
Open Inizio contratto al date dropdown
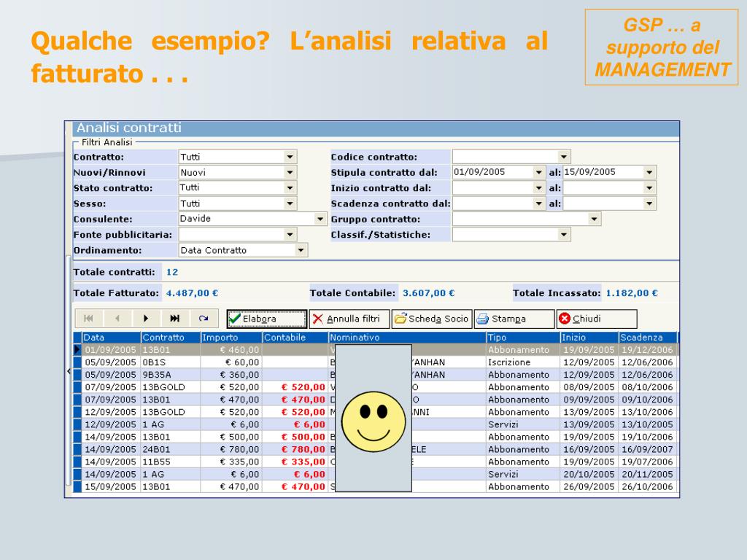[649, 187]
